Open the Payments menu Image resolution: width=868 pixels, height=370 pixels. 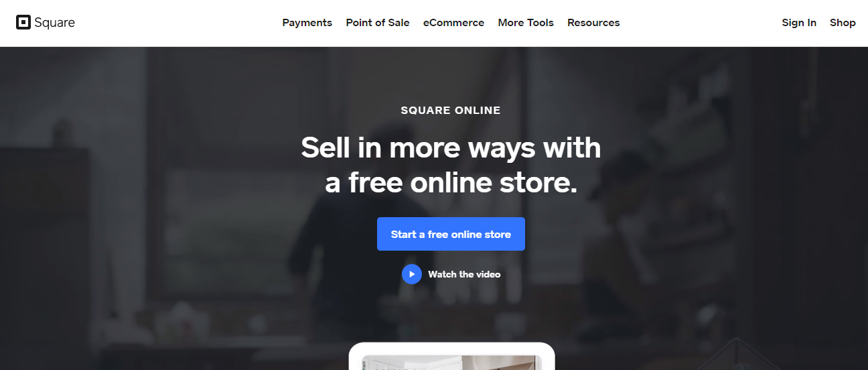[x=307, y=23]
